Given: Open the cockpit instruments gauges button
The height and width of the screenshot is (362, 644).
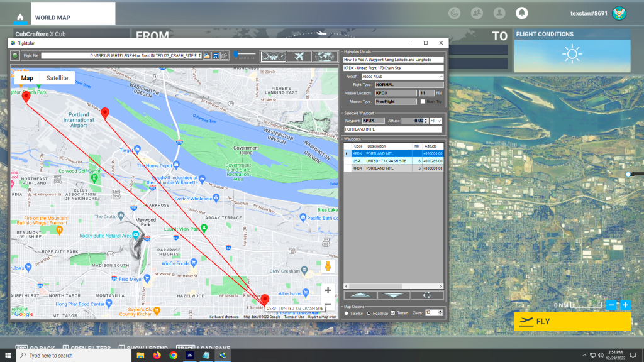Looking at the screenshot, I should pyautogui.click(x=274, y=56).
